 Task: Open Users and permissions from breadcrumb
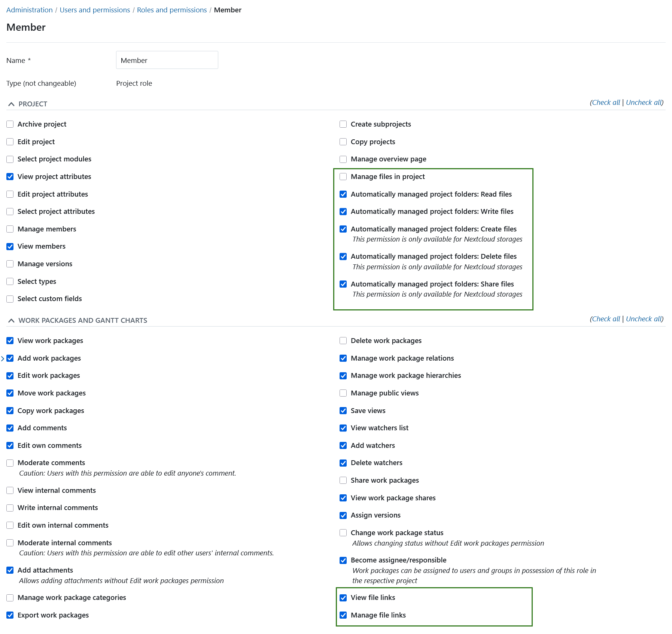click(94, 10)
